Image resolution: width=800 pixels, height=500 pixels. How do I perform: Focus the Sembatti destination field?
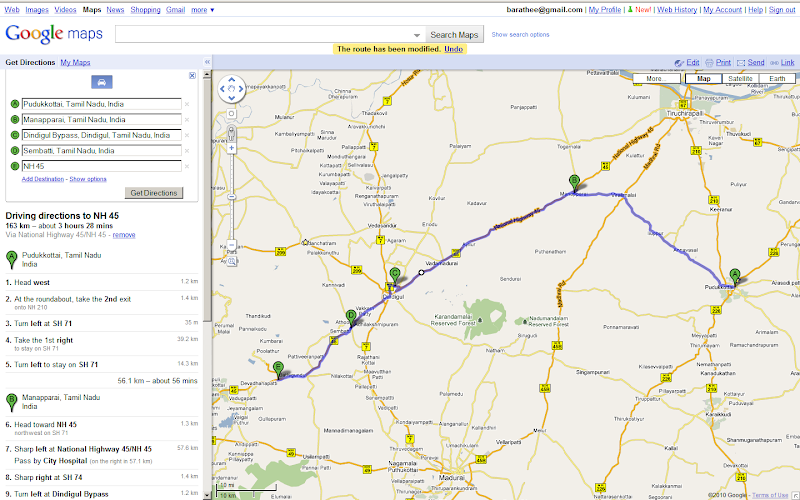[102, 151]
